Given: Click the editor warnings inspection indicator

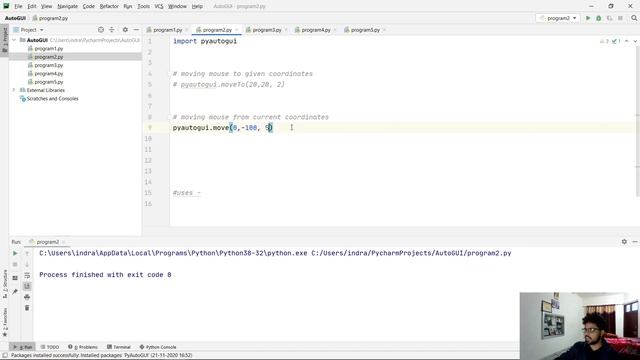Looking at the screenshot, I should (610, 41).
